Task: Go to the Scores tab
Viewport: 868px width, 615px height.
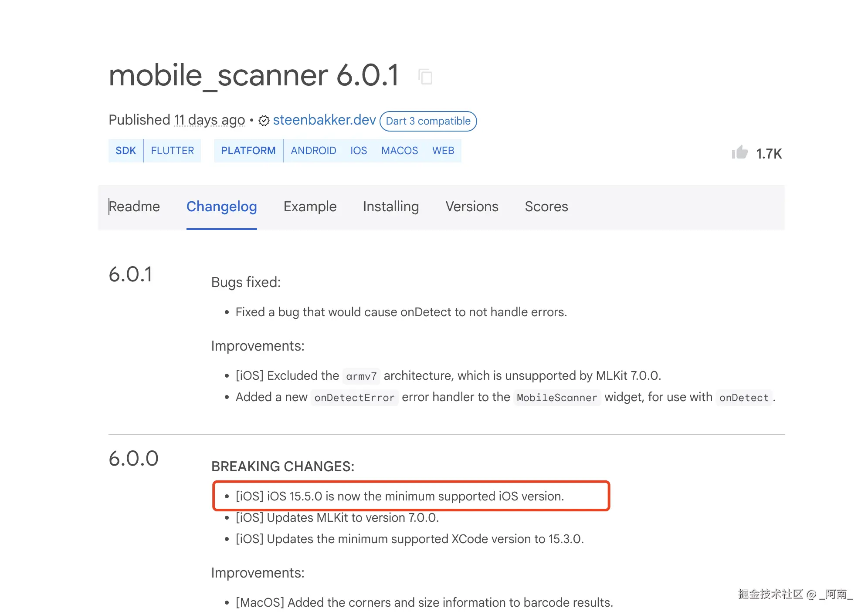Action: pyautogui.click(x=546, y=206)
